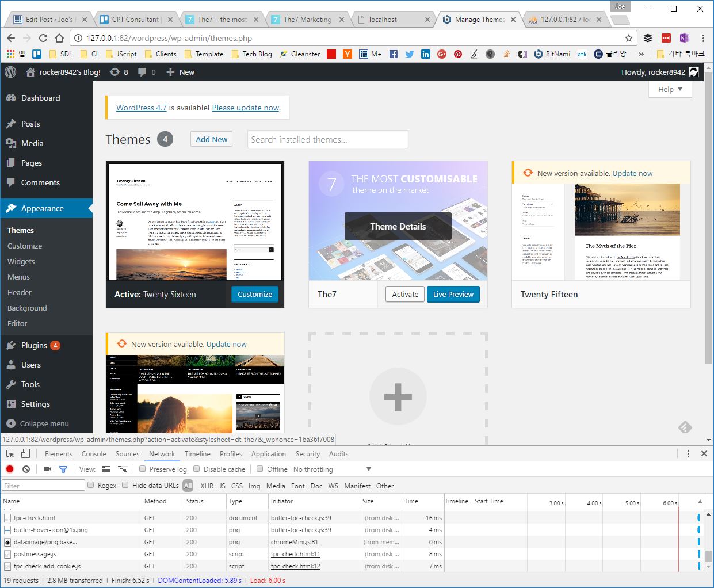The height and width of the screenshot is (588, 714).
Task: Activate The7 theme
Action: point(405,294)
